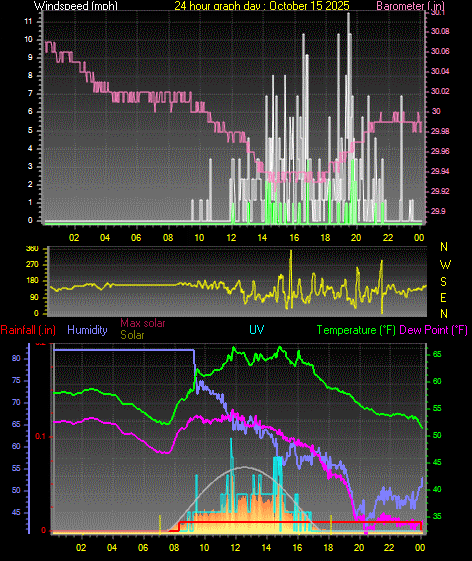
Task: Click the 29.94 barometer axis value
Action: [440, 171]
